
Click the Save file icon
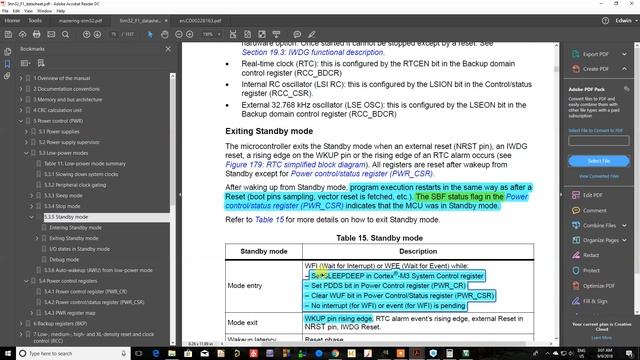point(8,35)
